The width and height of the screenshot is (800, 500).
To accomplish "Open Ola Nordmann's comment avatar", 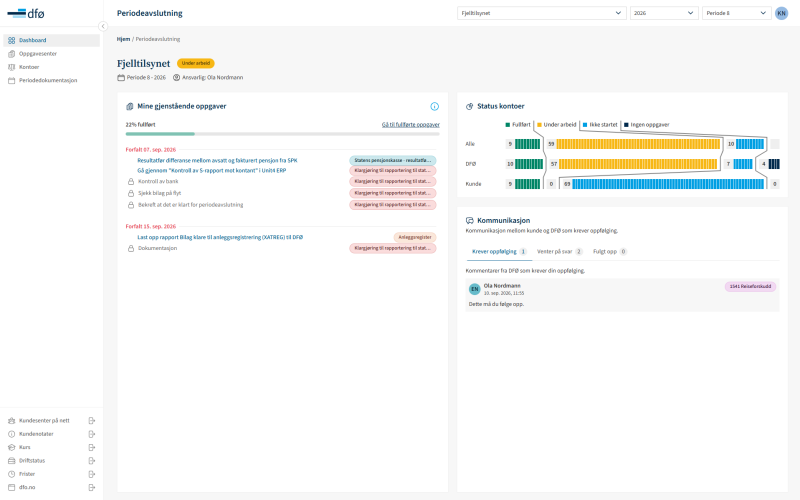I will pyautogui.click(x=474, y=289).
